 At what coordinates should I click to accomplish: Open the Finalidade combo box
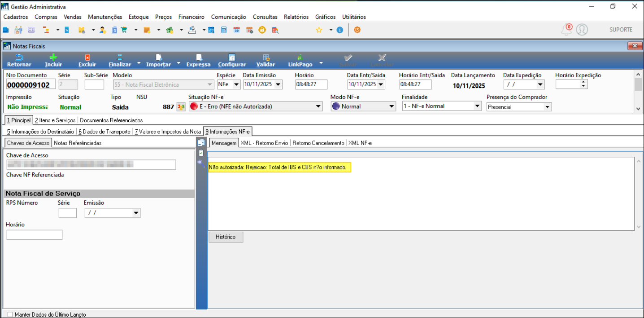pos(477,106)
